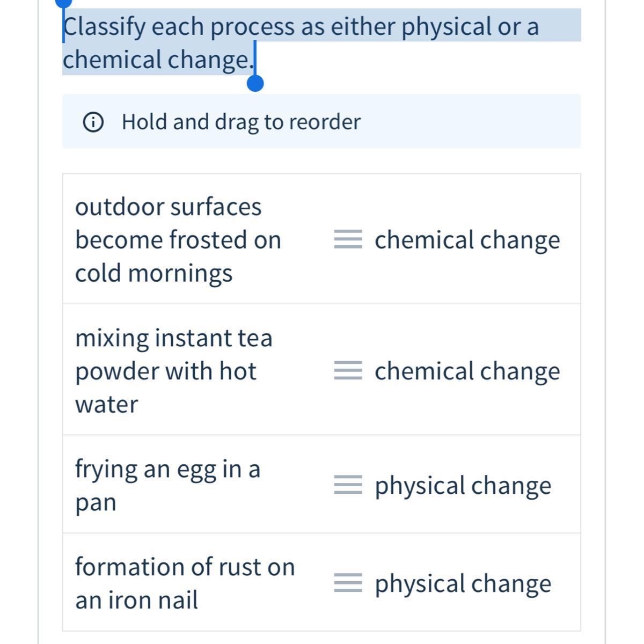Tap the bottom text selection handle
The width and height of the screenshot is (644, 644).
[x=255, y=83]
